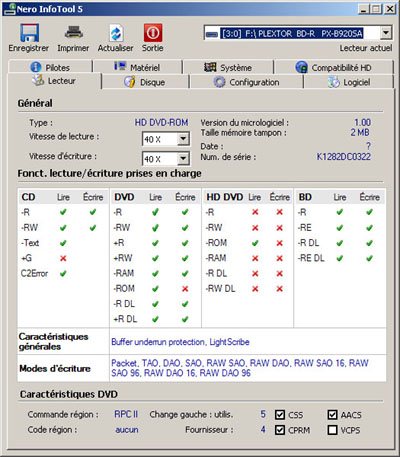The height and width of the screenshot is (457, 400).
Task: Click the red cross for HD DVD -R read
Action: [255, 212]
